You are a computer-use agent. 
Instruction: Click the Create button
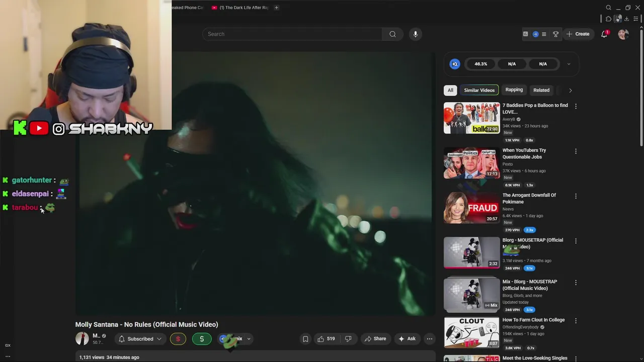pyautogui.click(x=578, y=34)
